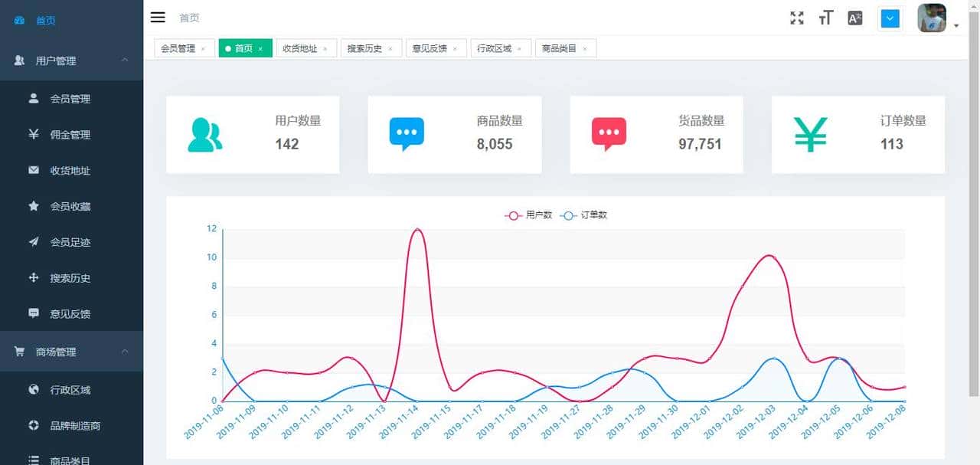Click the blue theme color picker button
This screenshot has width=980, height=465.
coord(890,18)
